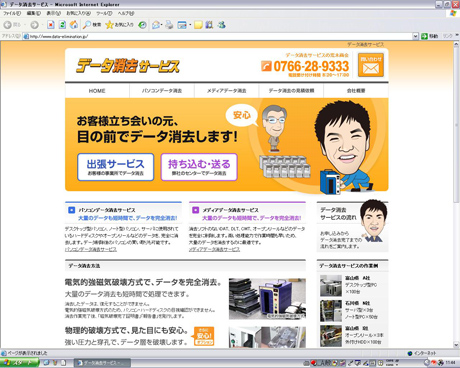This screenshot has width=460, height=368.
Task: Click scrollbar down arrow
Action: [x=456, y=345]
